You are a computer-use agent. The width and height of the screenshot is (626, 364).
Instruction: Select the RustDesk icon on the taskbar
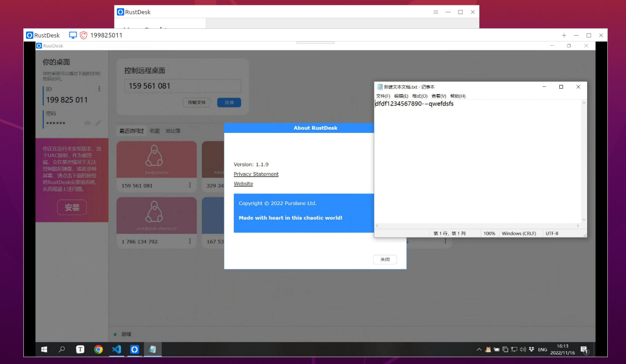click(135, 349)
